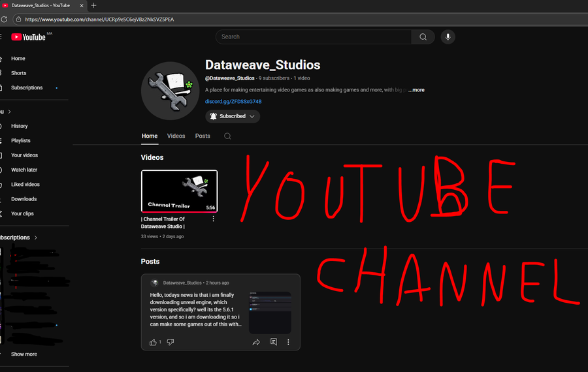Click the @Dataweave_Studios handle
Image resolution: width=588 pixels, height=372 pixels.
pyautogui.click(x=229, y=78)
